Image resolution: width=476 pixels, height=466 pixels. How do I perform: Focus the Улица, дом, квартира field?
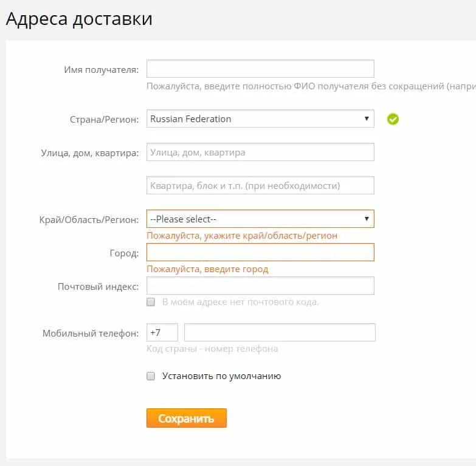pyautogui.click(x=260, y=152)
